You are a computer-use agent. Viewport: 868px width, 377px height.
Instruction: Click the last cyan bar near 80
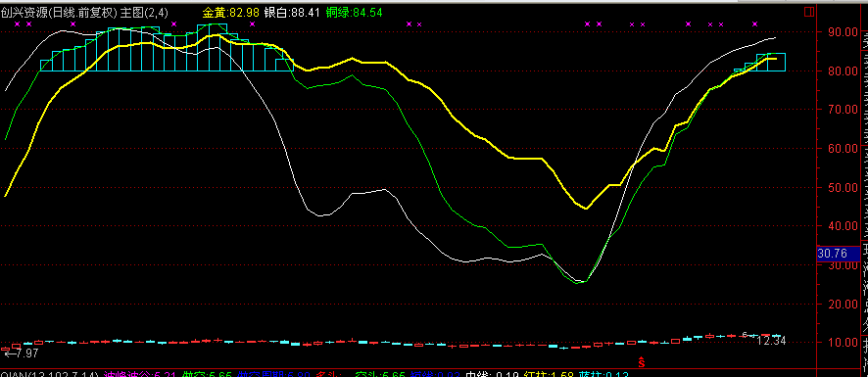point(775,62)
